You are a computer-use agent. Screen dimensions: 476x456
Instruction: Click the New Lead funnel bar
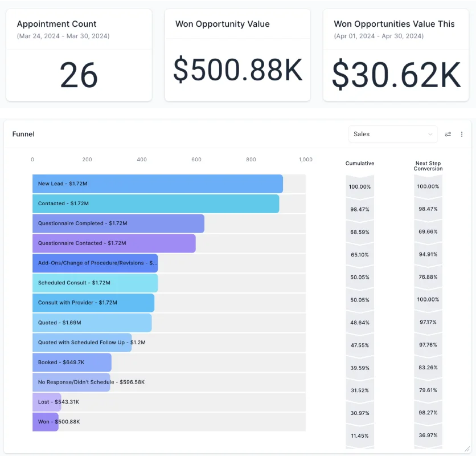click(x=157, y=184)
